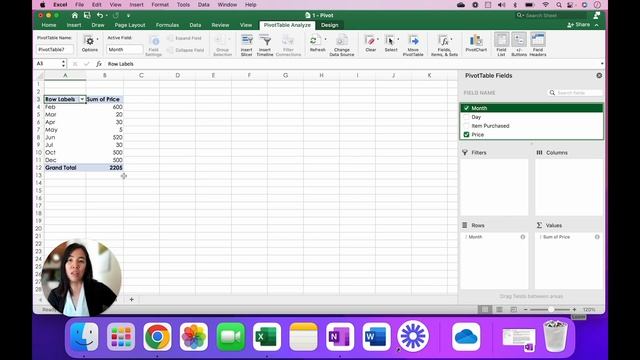Open Word from the Dock
This screenshot has width=640, height=360.
pos(376,337)
